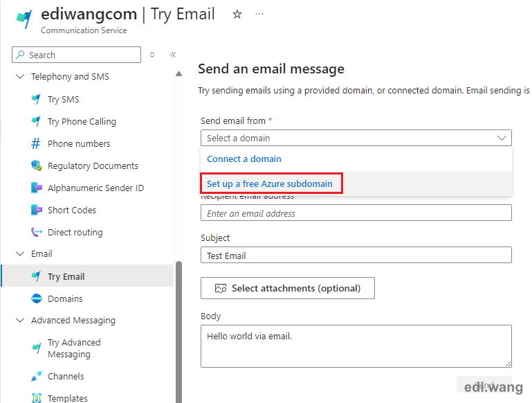
Task: Choose Set up a free Azure subdomain
Action: coord(270,183)
